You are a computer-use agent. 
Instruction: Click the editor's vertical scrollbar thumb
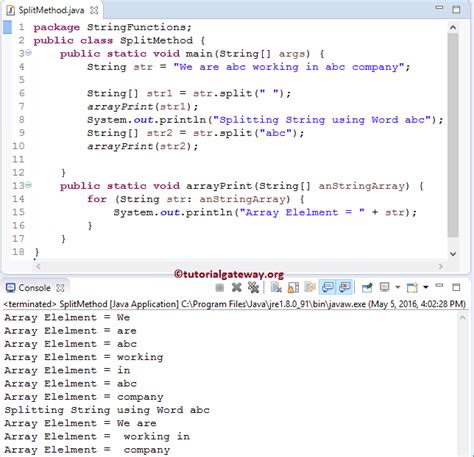tap(453, 135)
